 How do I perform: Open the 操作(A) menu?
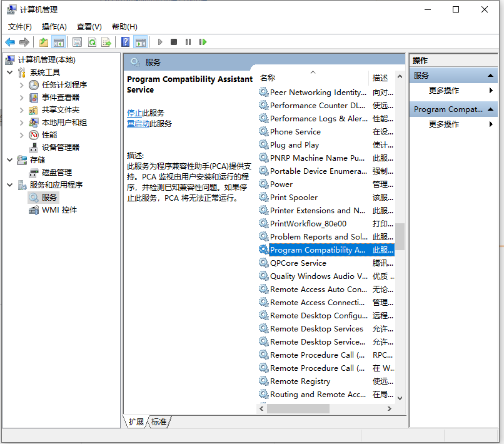point(55,26)
